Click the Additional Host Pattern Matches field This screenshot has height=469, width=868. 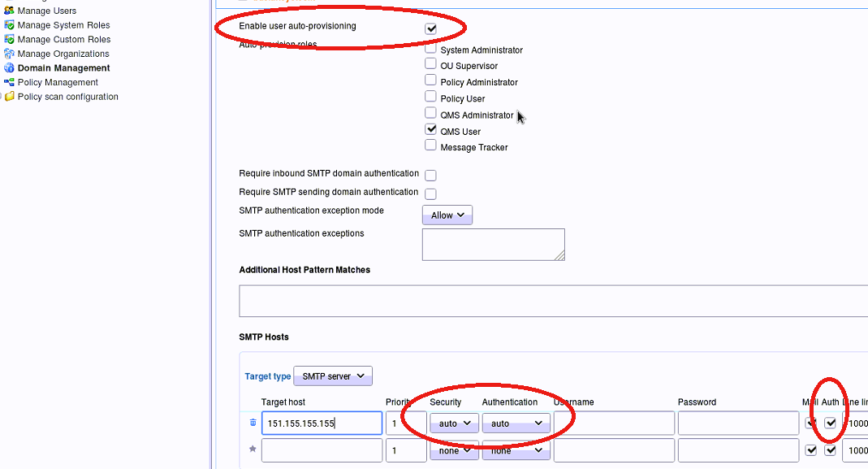pos(552,301)
